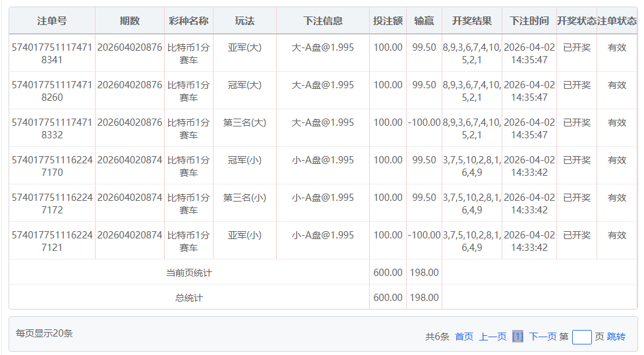Select current page number 1
The width and height of the screenshot is (644, 355).
pyautogui.click(x=517, y=337)
